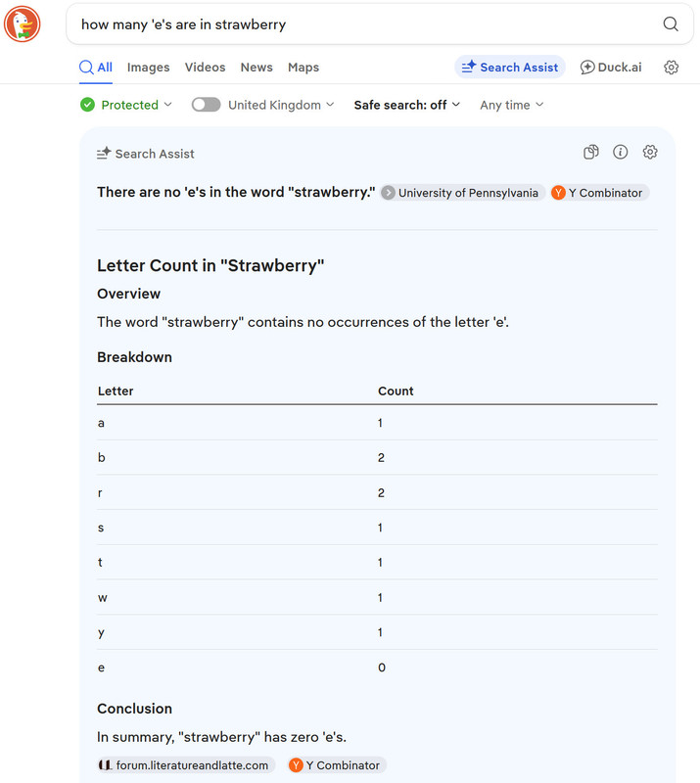
Task: Click the green Protected checkmark icon
Action: 87,105
